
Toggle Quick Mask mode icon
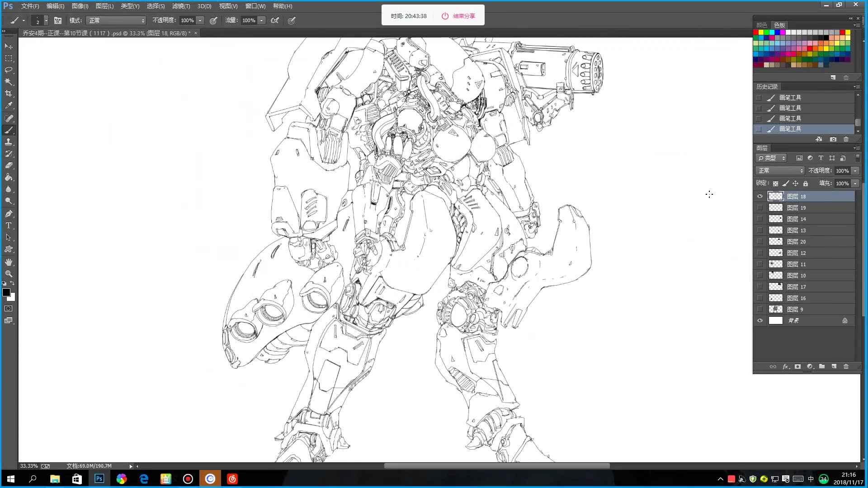click(x=9, y=309)
